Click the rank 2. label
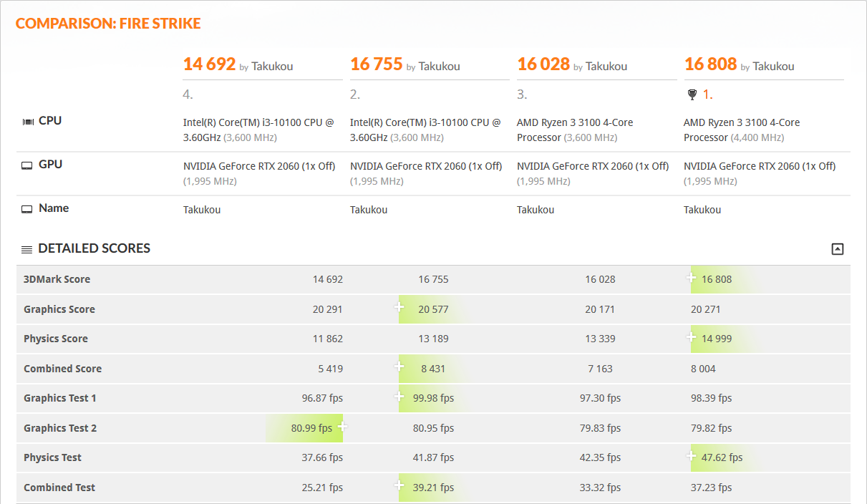Viewport: 867px width, 504px height. [x=355, y=94]
